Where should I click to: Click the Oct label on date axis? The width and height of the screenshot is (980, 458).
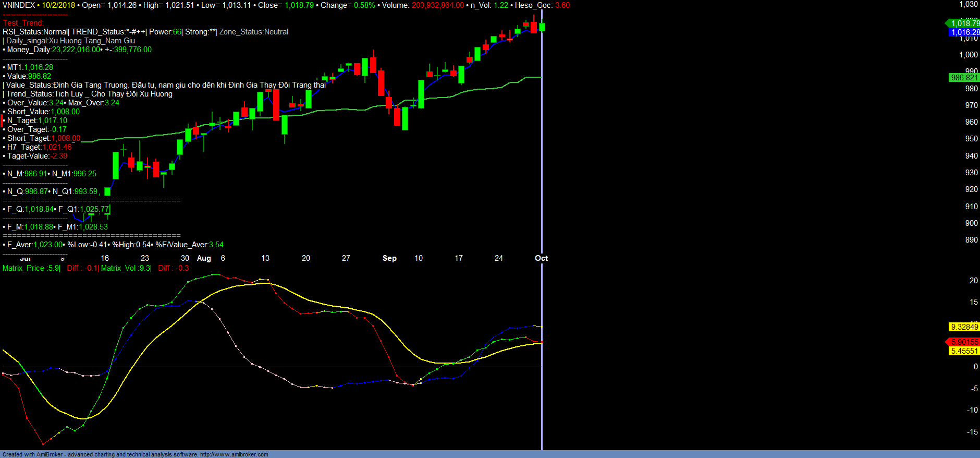click(x=541, y=258)
